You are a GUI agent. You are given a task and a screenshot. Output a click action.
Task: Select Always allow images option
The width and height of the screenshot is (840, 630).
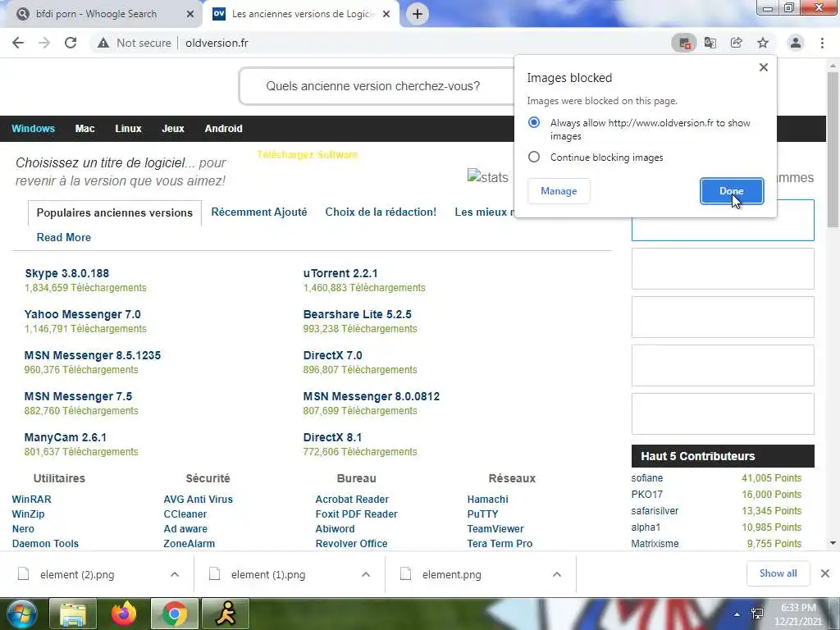tap(534, 123)
